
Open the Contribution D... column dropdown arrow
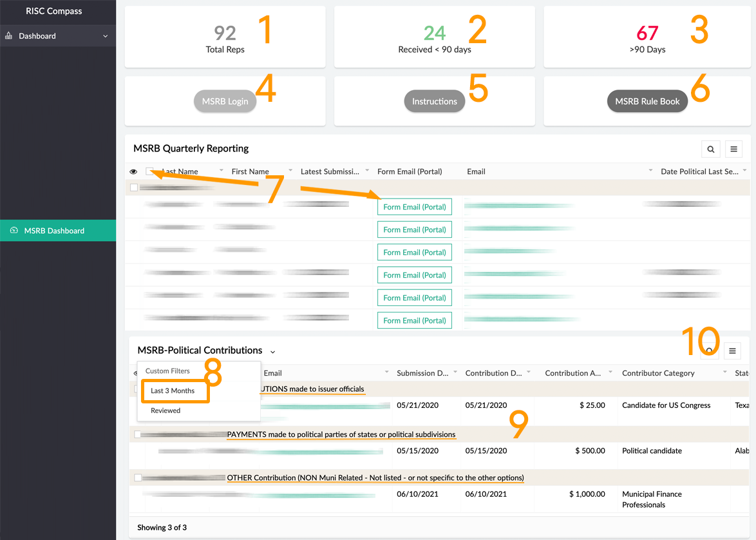(x=529, y=372)
